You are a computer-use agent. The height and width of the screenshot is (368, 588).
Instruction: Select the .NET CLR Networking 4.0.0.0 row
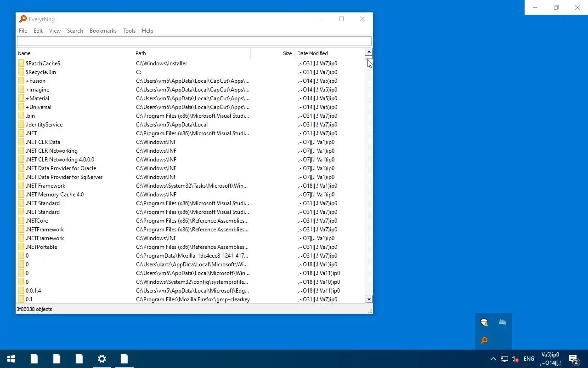point(191,160)
